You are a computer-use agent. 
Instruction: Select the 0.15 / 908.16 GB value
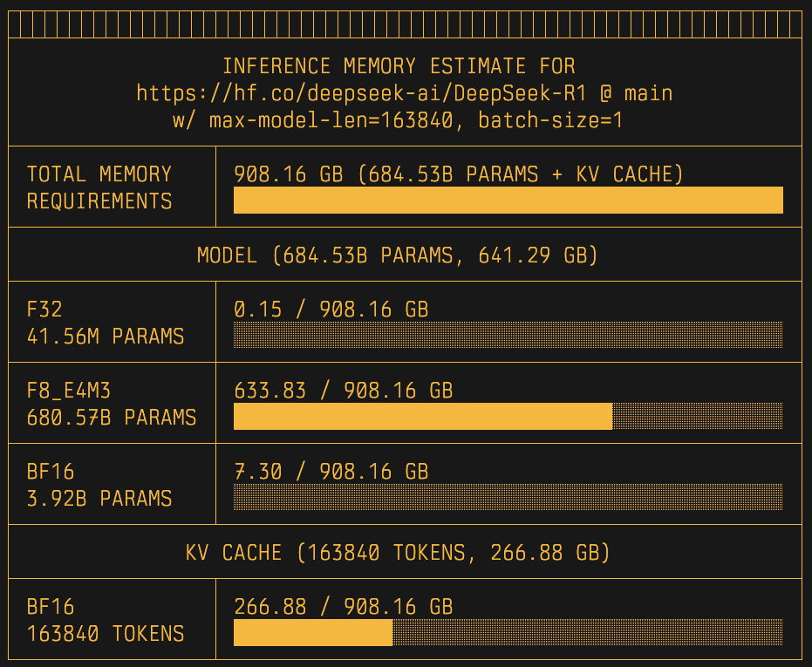pyautogui.click(x=331, y=310)
